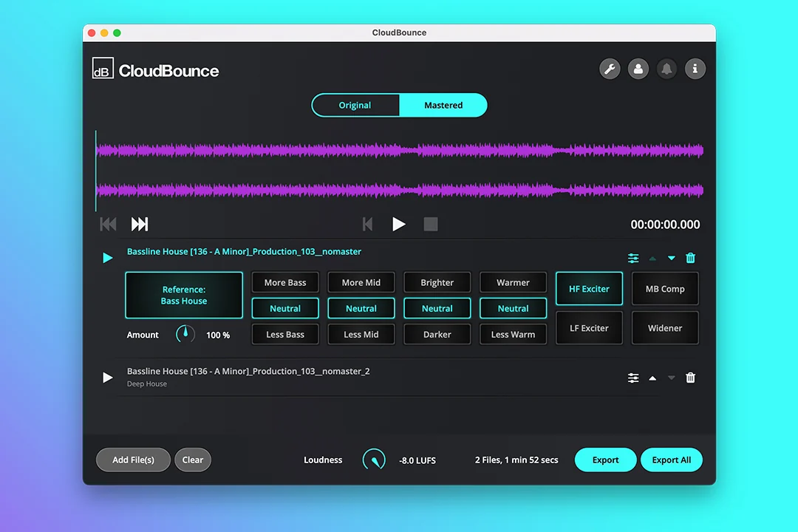Export the selected track
798x532 pixels.
tap(606, 460)
